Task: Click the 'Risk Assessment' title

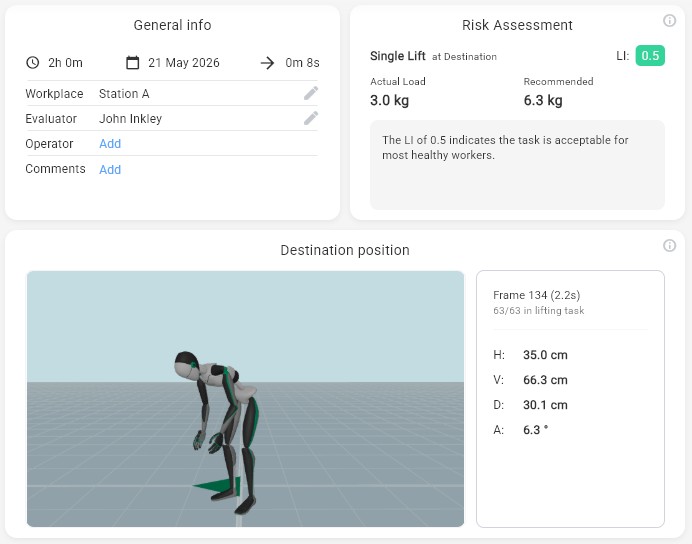Action: tap(517, 25)
